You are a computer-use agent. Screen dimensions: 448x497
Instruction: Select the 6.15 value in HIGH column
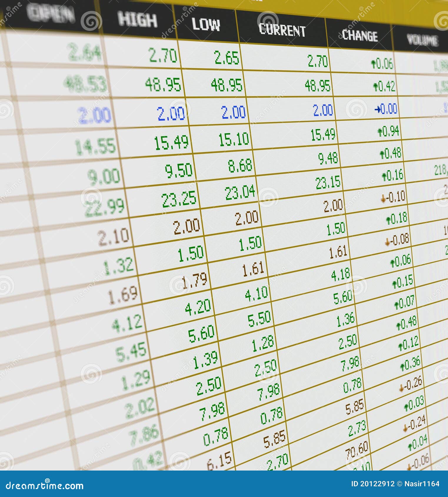point(219,461)
